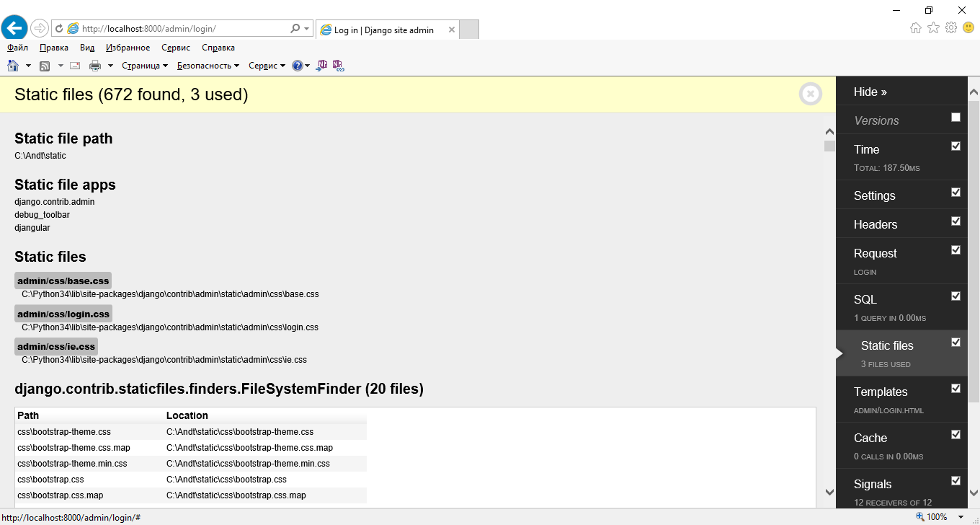Toggle the Templates panel checkbox
The image size is (980, 525).
955,389
